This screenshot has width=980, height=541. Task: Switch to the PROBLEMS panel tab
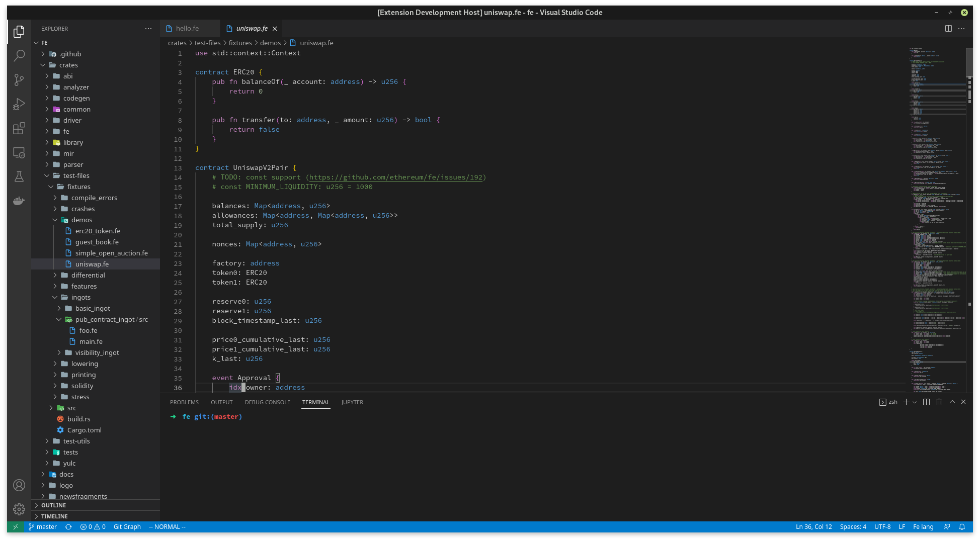(184, 402)
